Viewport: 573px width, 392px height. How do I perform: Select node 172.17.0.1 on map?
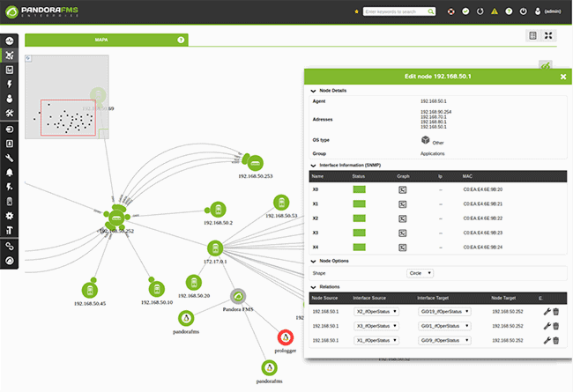point(215,248)
